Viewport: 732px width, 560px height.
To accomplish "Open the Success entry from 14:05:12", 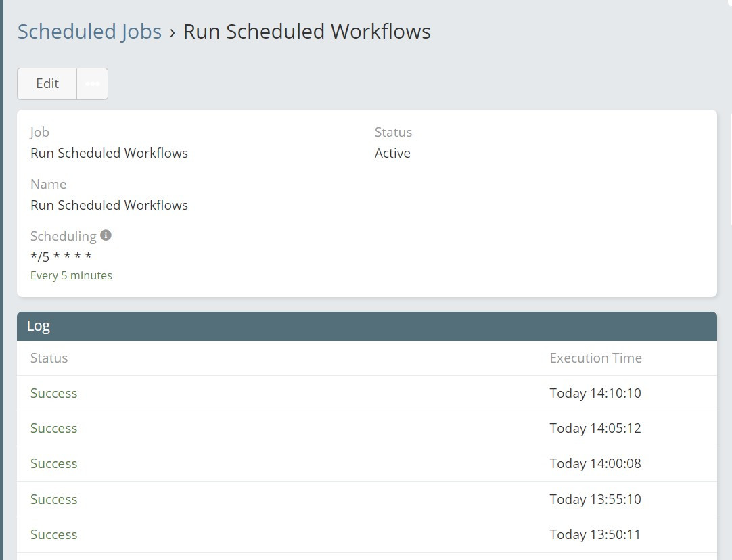I will 53,428.
